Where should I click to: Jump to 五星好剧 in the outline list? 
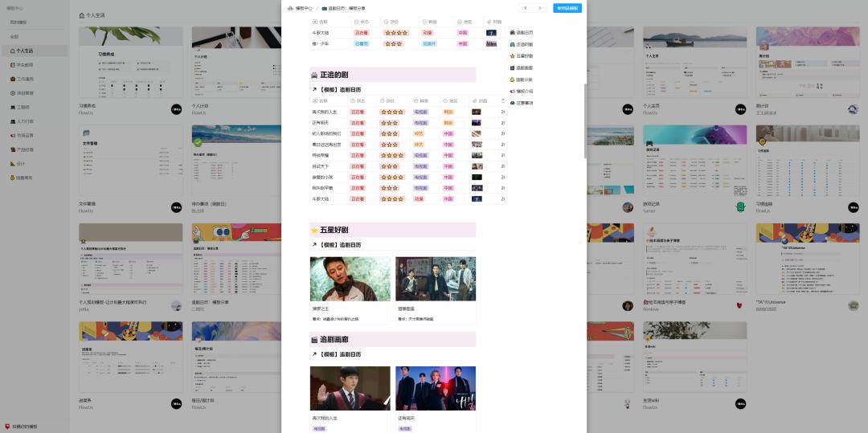tap(522, 56)
